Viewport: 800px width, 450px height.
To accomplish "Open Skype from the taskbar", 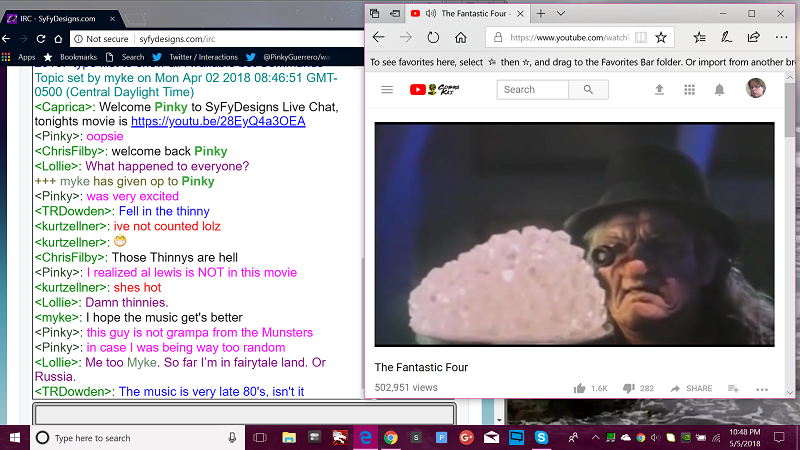I will [541, 438].
